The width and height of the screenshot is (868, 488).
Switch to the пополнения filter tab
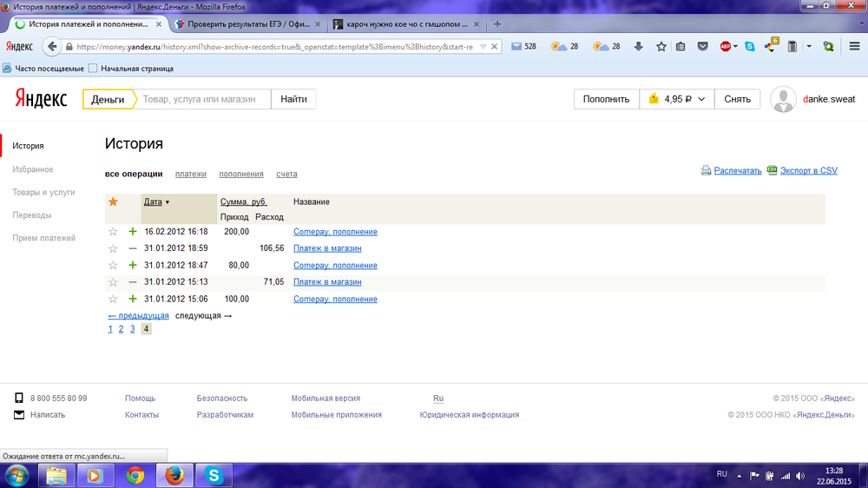(x=241, y=175)
